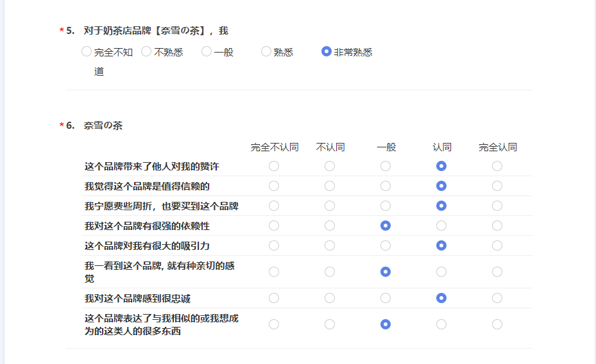Mark 一般 for 我觉得这个品牌是值得信赖的
This screenshot has width=596, height=364.
pos(386,186)
